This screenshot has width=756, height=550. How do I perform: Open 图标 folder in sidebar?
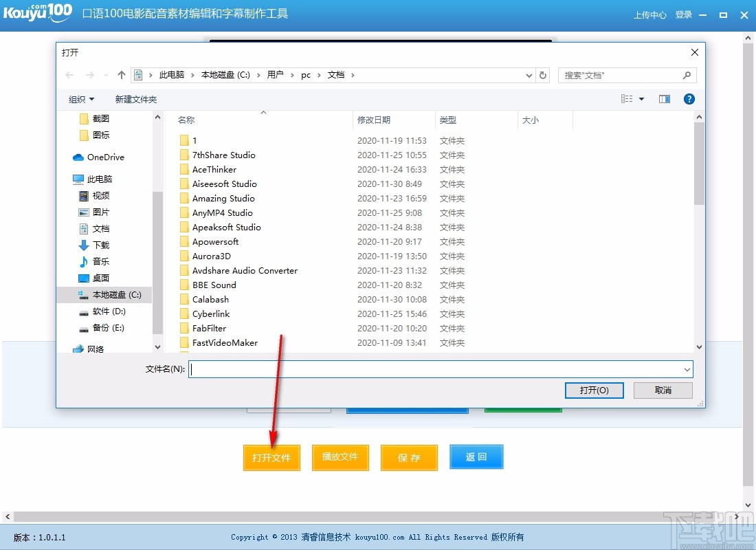[x=95, y=135]
